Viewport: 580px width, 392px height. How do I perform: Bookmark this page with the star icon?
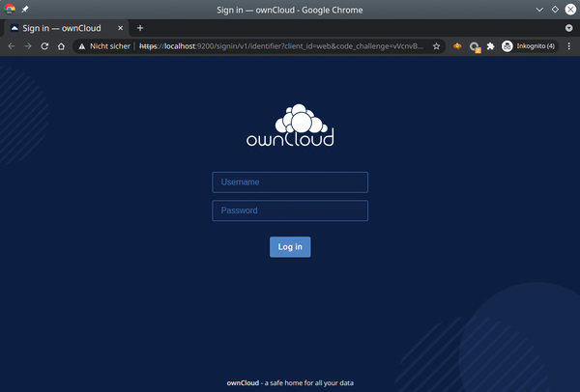pyautogui.click(x=437, y=46)
